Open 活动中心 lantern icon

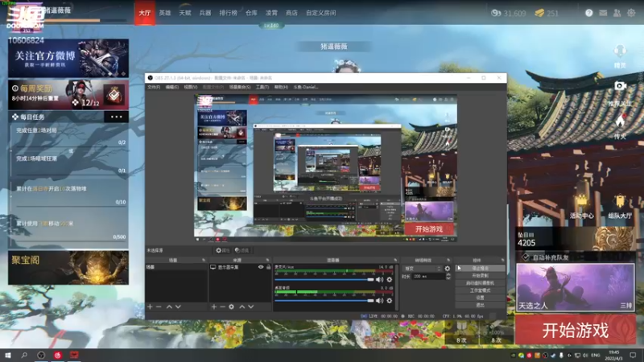[x=581, y=201]
